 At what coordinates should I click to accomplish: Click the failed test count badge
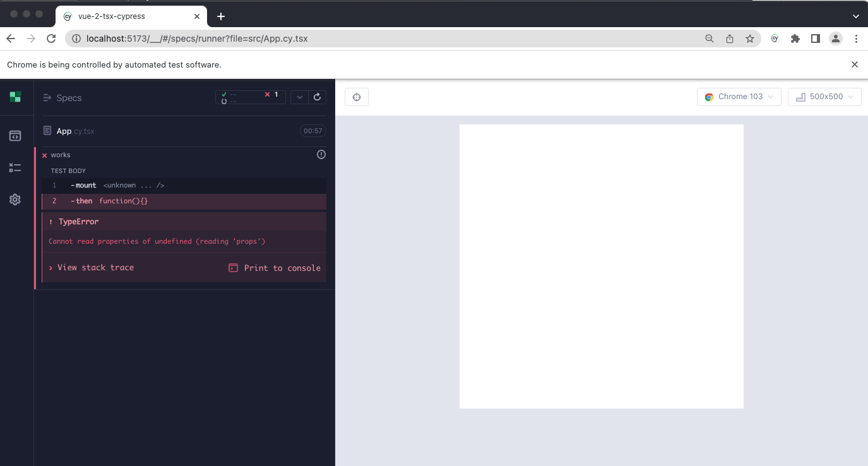(271, 95)
